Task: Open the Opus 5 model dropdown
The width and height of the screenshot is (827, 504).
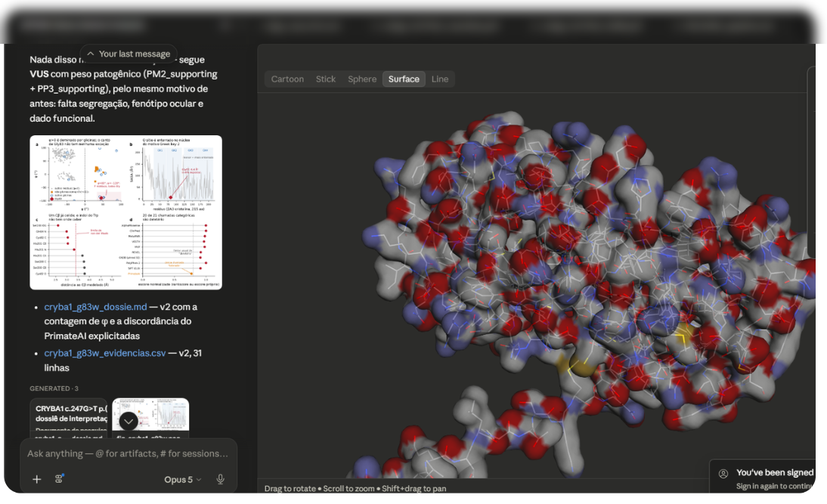Action: [x=182, y=480]
